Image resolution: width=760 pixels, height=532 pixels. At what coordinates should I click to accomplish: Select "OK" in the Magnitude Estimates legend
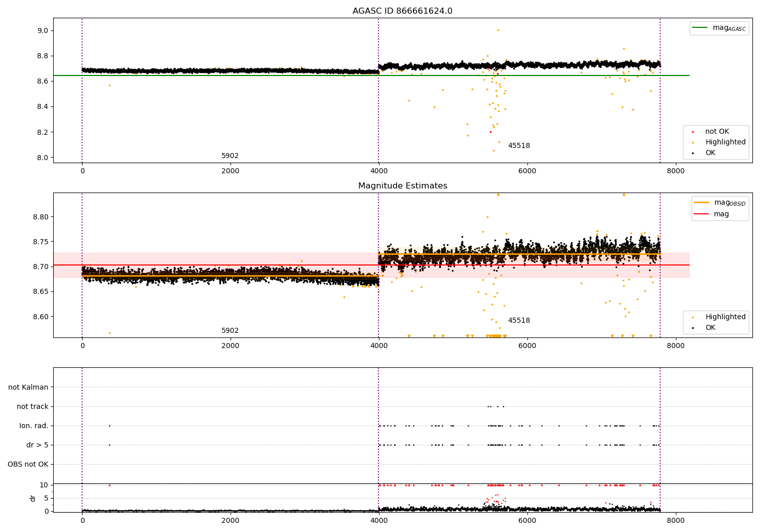pos(704,328)
